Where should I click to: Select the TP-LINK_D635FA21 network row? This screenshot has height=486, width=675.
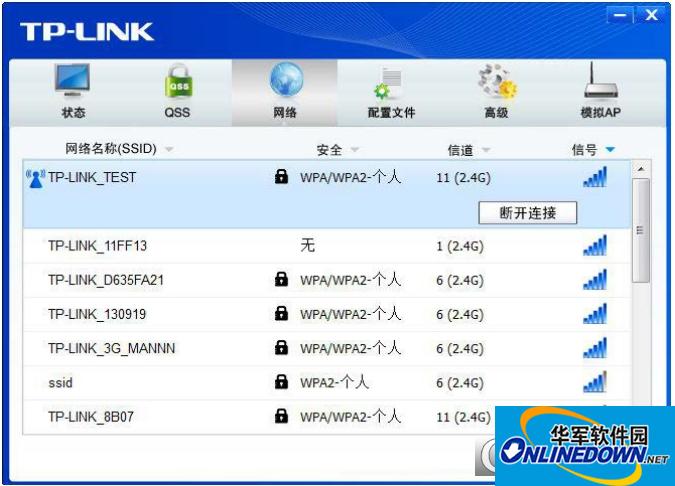(x=327, y=280)
